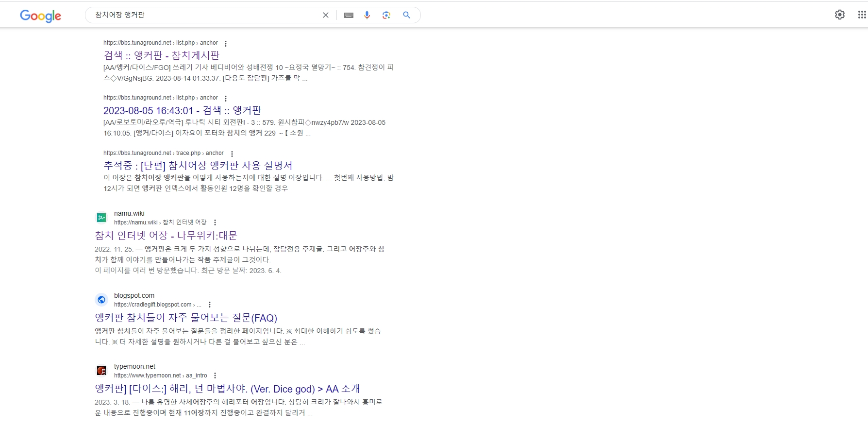Open the on-screen keyboard input tool
Screen dimensions: 868x427
coord(349,15)
